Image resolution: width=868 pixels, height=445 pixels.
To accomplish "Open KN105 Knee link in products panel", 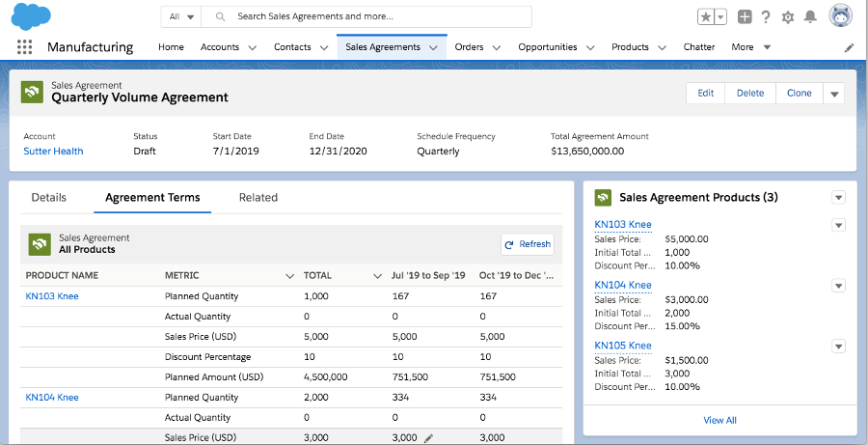I will click(623, 346).
